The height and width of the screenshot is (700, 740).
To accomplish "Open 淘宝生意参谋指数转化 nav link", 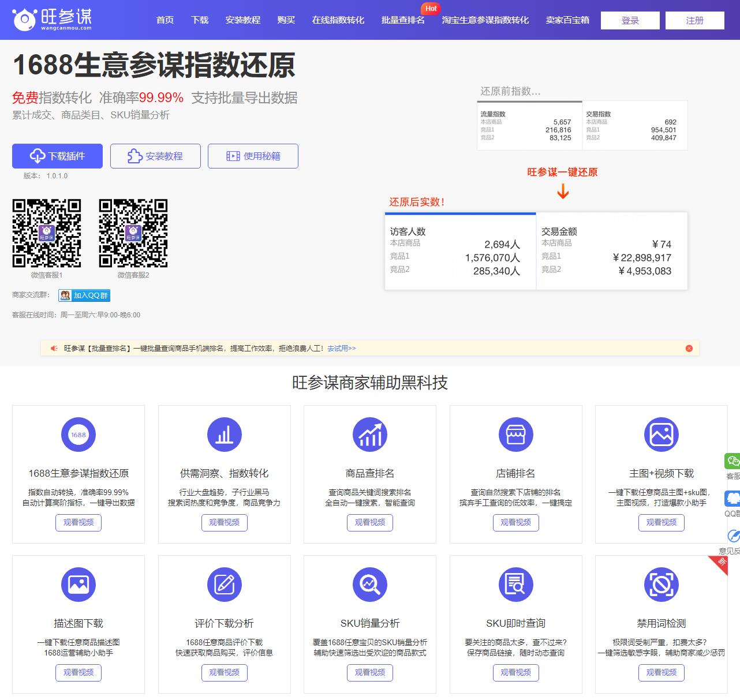I will coord(485,20).
